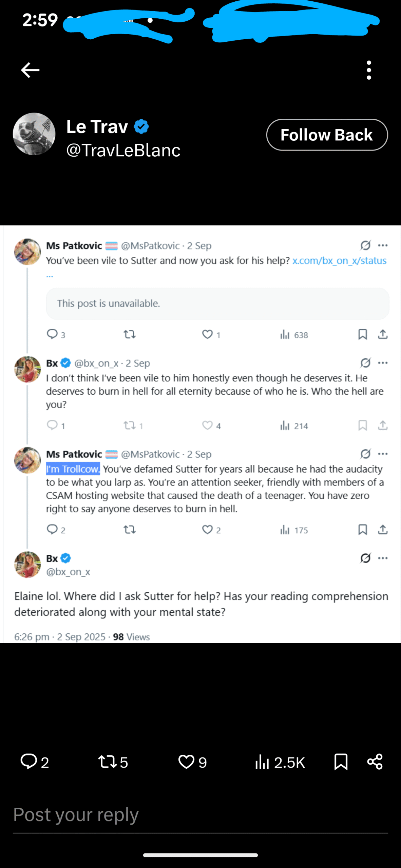
Task: Like Ms Patkovic's first post with 1 like
Action: [207, 335]
